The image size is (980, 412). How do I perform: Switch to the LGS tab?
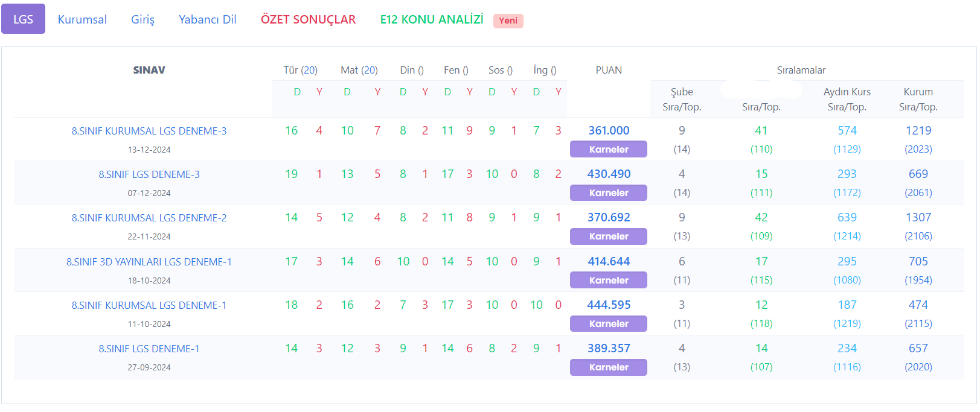(23, 19)
